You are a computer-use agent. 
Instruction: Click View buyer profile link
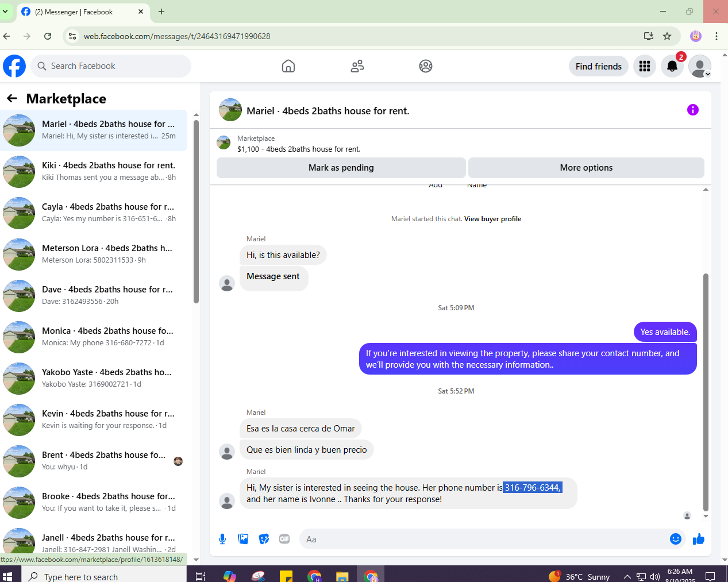pyautogui.click(x=492, y=219)
